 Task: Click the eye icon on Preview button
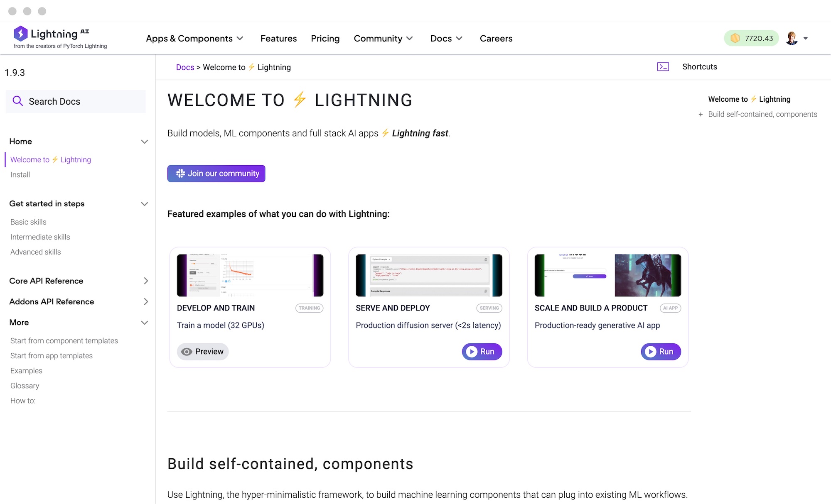click(187, 352)
